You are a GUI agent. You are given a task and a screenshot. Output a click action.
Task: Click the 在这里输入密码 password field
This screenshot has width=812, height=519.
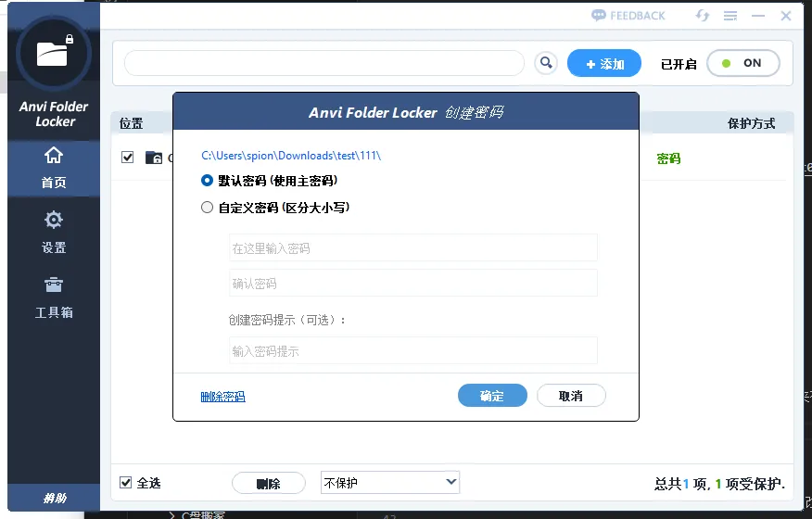coord(413,248)
